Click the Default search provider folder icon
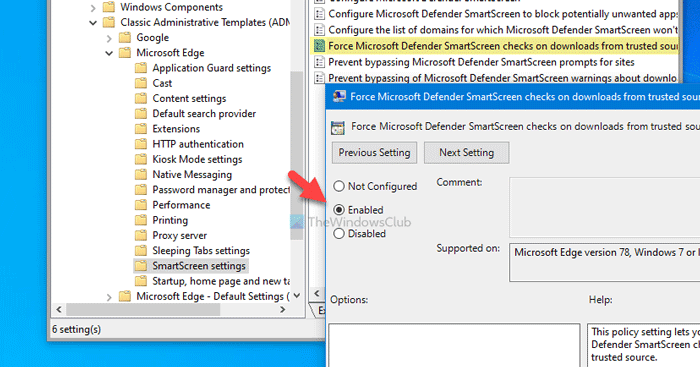 141,113
